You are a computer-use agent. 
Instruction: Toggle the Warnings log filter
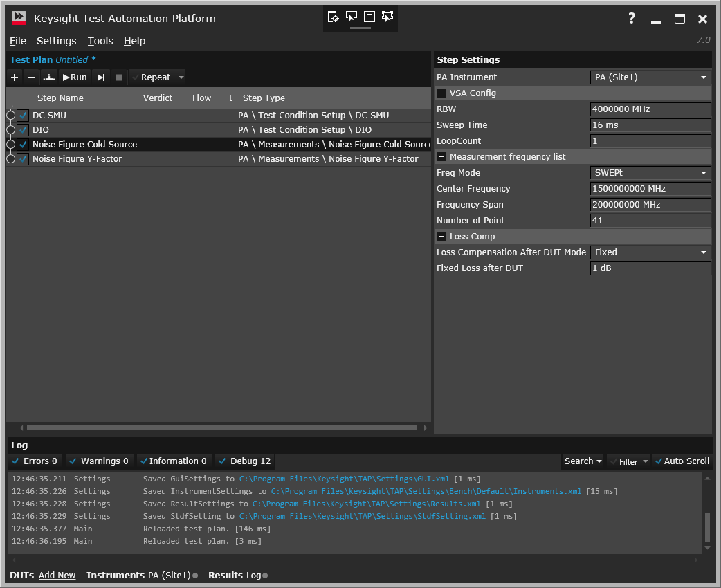(x=99, y=461)
